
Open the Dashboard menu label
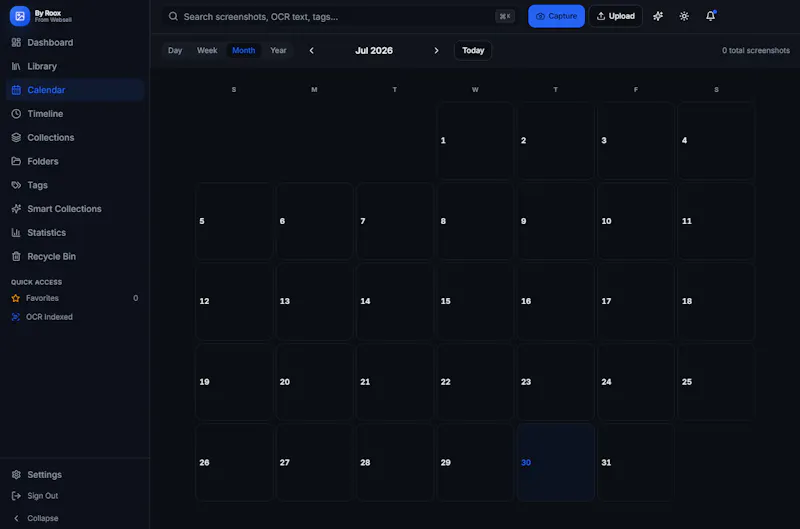[x=50, y=42]
